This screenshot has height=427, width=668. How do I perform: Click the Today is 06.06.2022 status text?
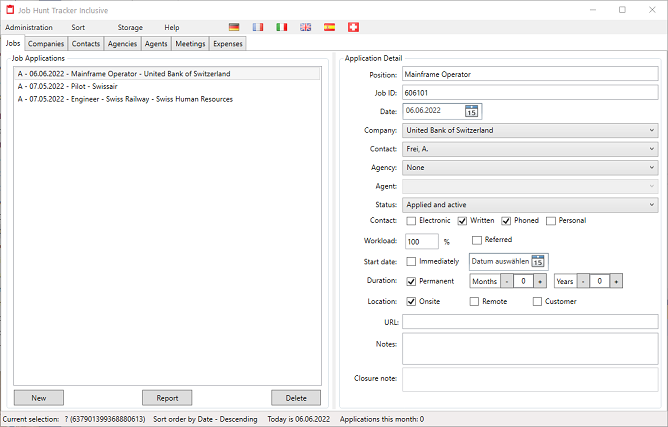[x=299, y=419]
